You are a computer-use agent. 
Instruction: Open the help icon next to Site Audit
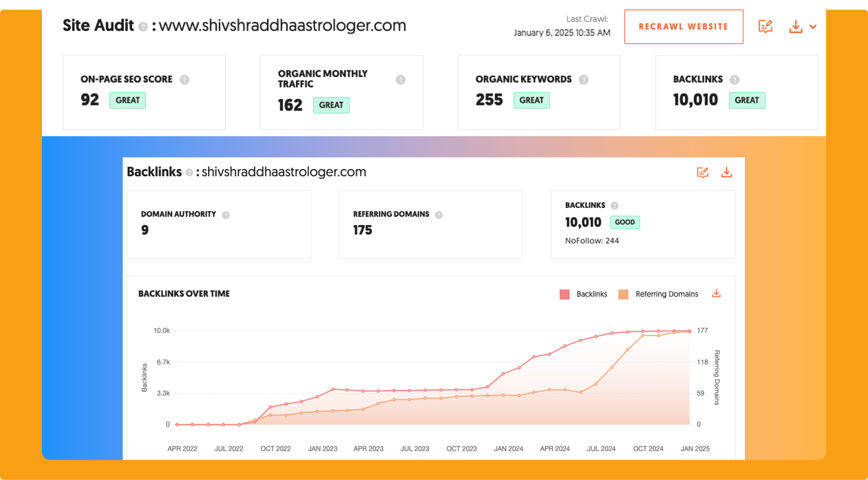click(x=143, y=27)
